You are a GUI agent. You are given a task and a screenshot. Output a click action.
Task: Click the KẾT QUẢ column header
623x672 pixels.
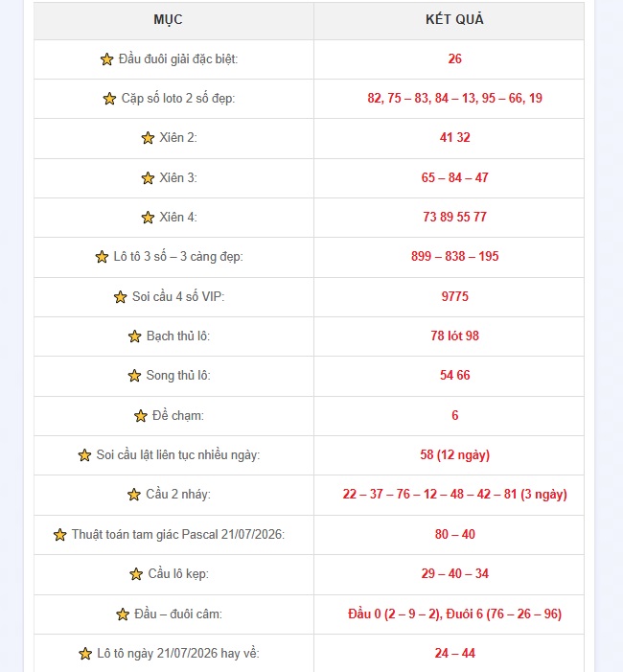coord(454,19)
